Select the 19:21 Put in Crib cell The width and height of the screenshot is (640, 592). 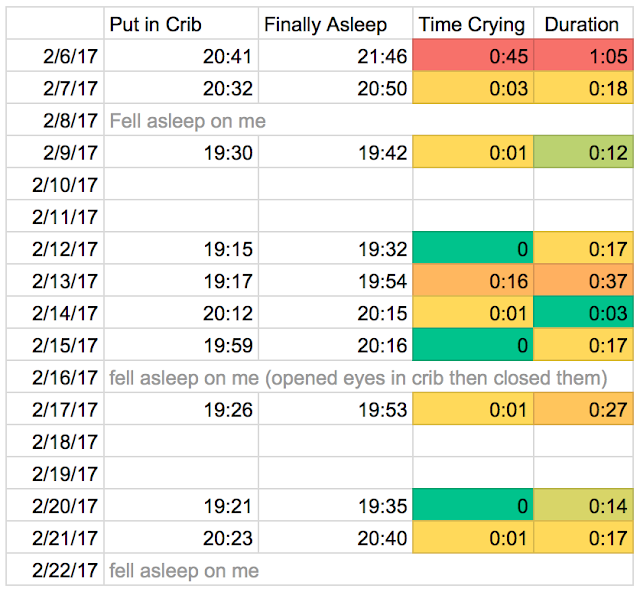180,507
